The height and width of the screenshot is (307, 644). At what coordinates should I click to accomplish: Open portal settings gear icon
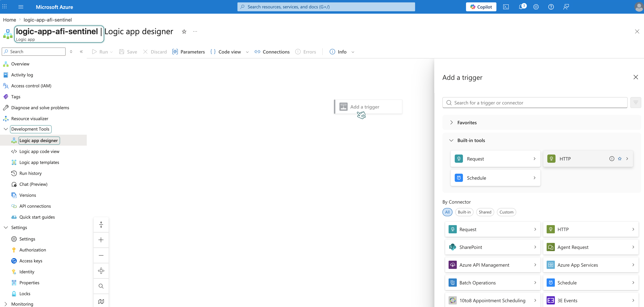pyautogui.click(x=536, y=7)
